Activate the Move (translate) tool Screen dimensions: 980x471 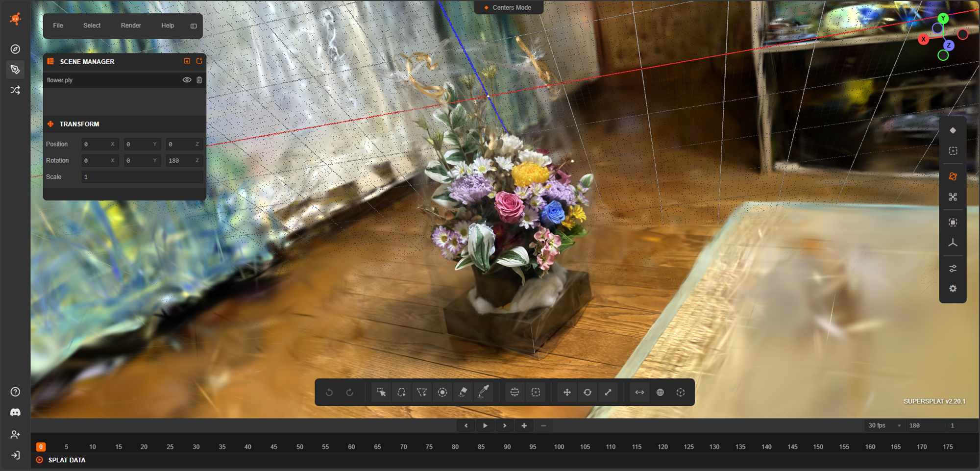(x=567, y=392)
